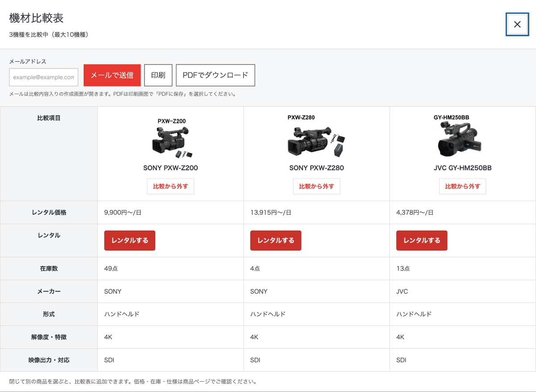Click the 映像出力・対応 row label
This screenshot has width=536, height=392.
coord(49,360)
